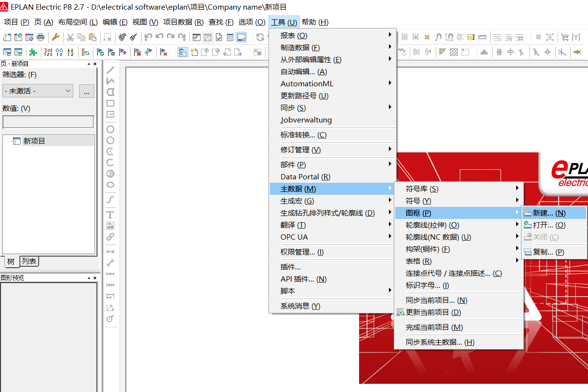Select 新项目 in the page tree
This screenshot has width=588, height=392.
coord(34,141)
